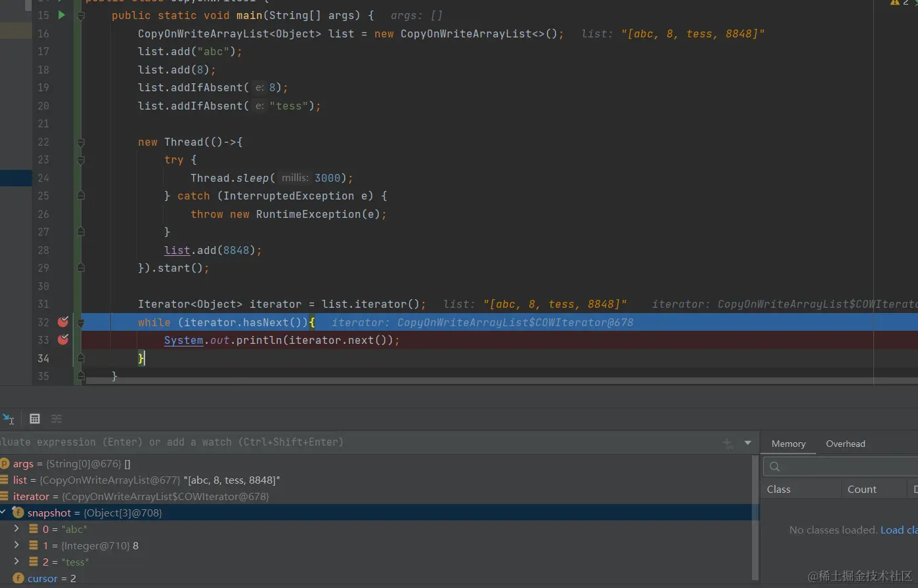Click the Memory class search field
The width and height of the screenshot is (918, 588).
[841, 466]
